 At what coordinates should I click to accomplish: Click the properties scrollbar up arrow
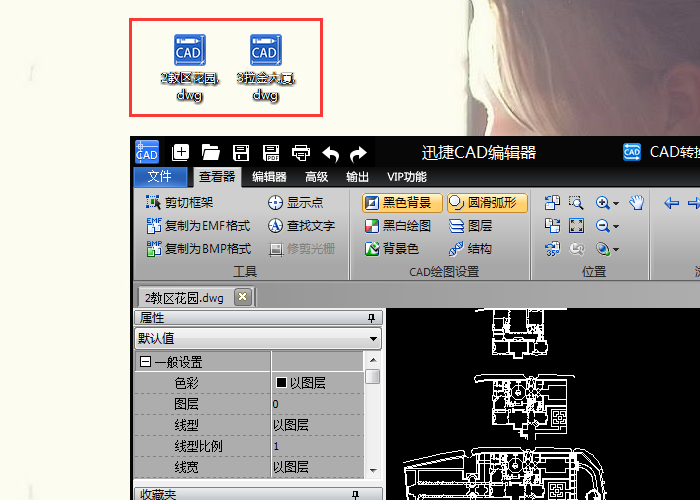click(x=373, y=360)
